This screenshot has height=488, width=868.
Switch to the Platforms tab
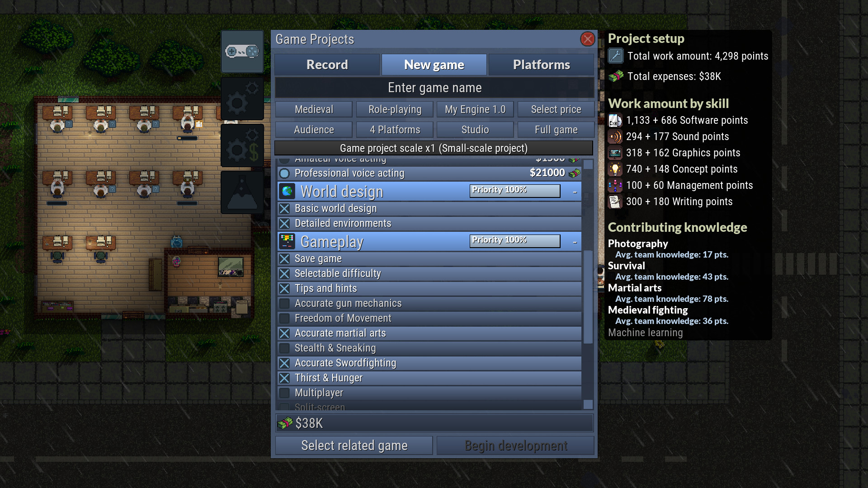(x=540, y=64)
